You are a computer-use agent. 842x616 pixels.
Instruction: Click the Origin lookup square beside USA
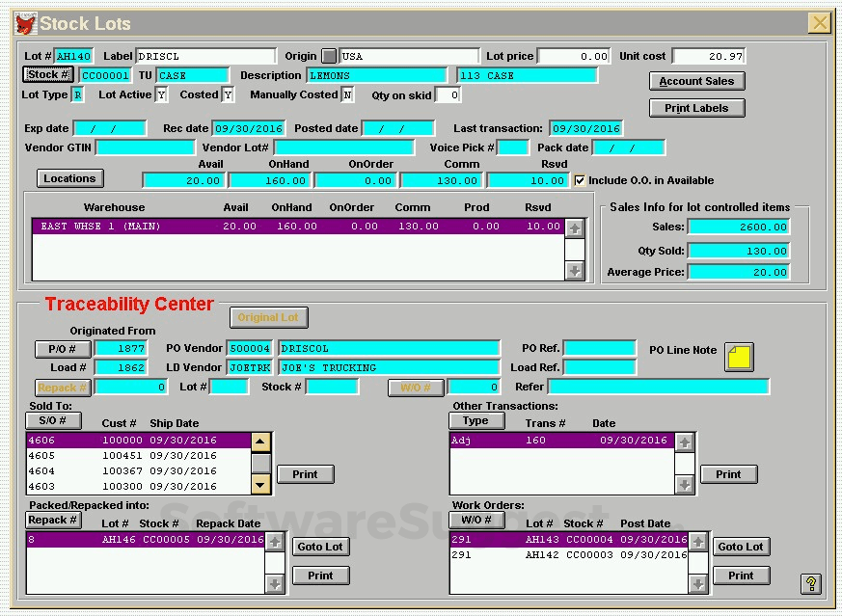point(327,56)
